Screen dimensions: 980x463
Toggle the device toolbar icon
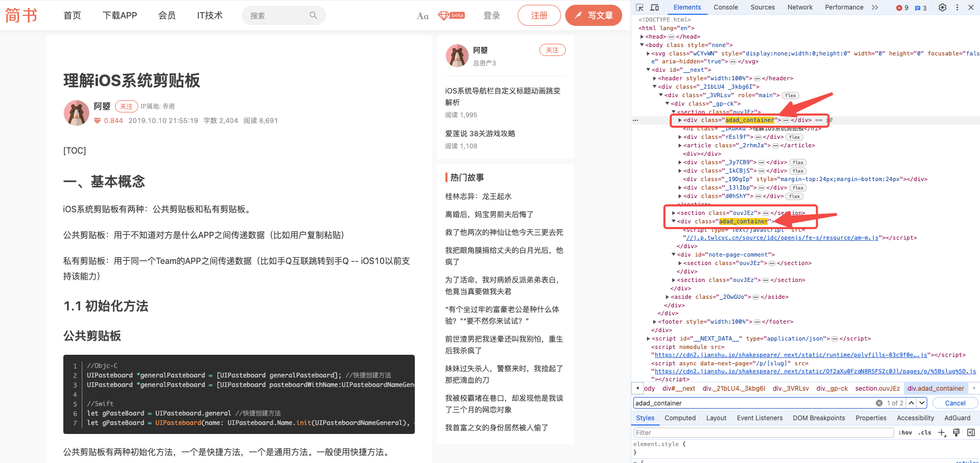(655, 7)
